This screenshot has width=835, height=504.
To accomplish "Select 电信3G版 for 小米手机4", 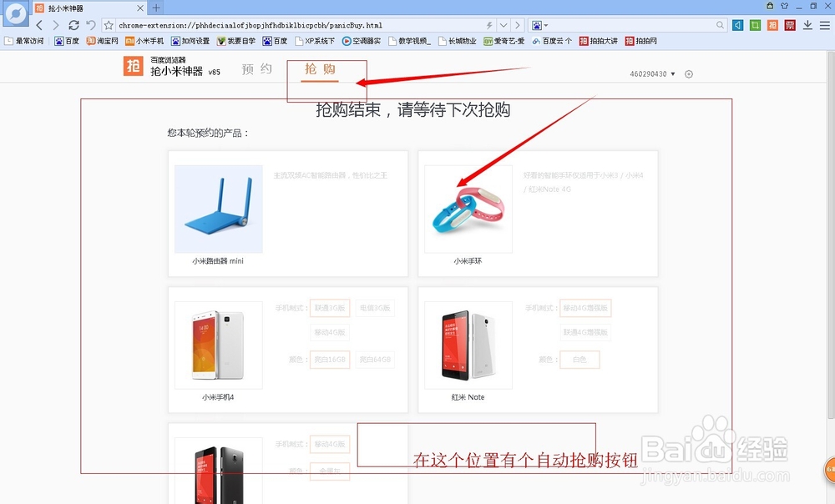I will pos(375,308).
